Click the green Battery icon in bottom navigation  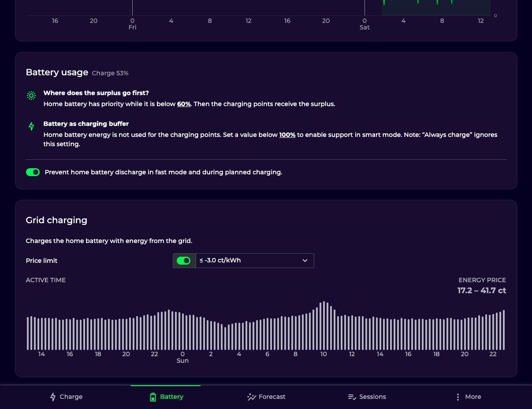click(x=153, y=397)
